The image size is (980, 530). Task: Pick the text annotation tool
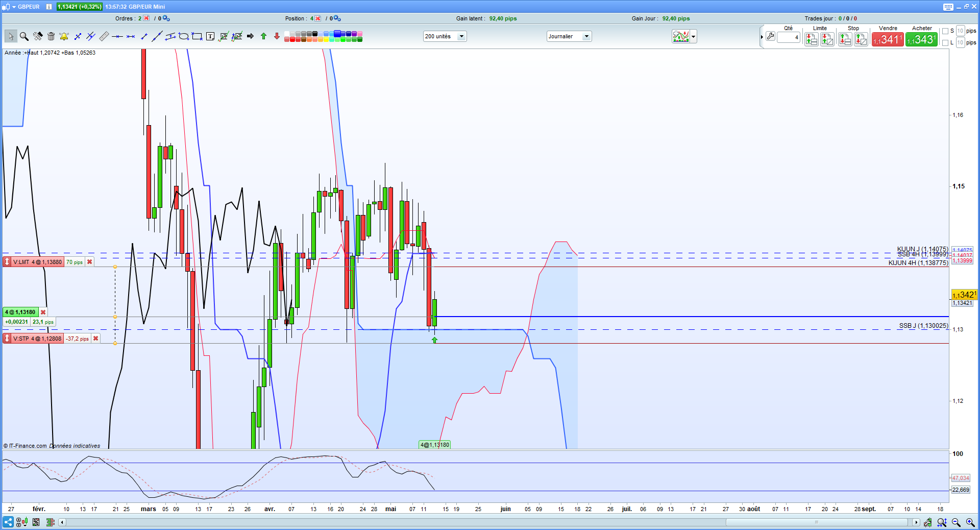pos(210,36)
